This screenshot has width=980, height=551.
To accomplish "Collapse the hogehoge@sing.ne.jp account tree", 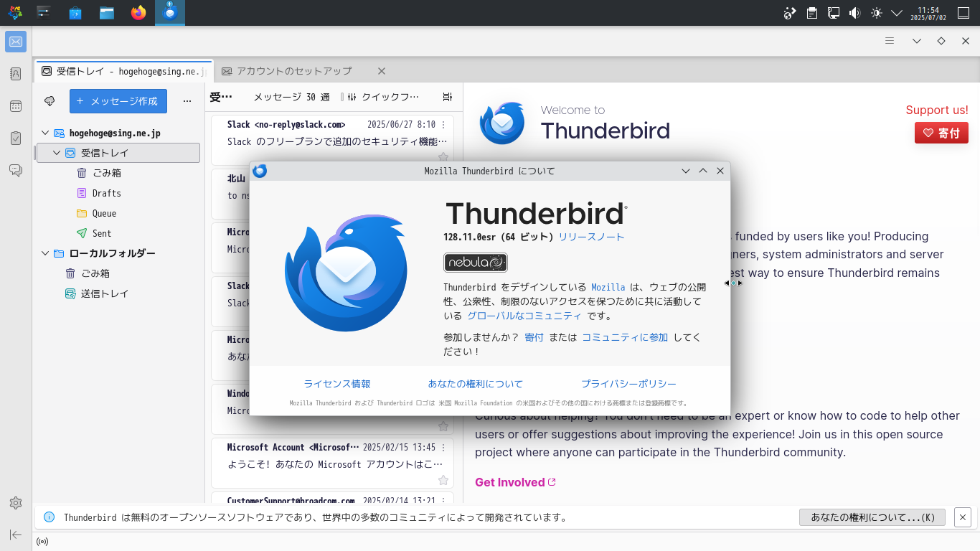I will point(45,133).
